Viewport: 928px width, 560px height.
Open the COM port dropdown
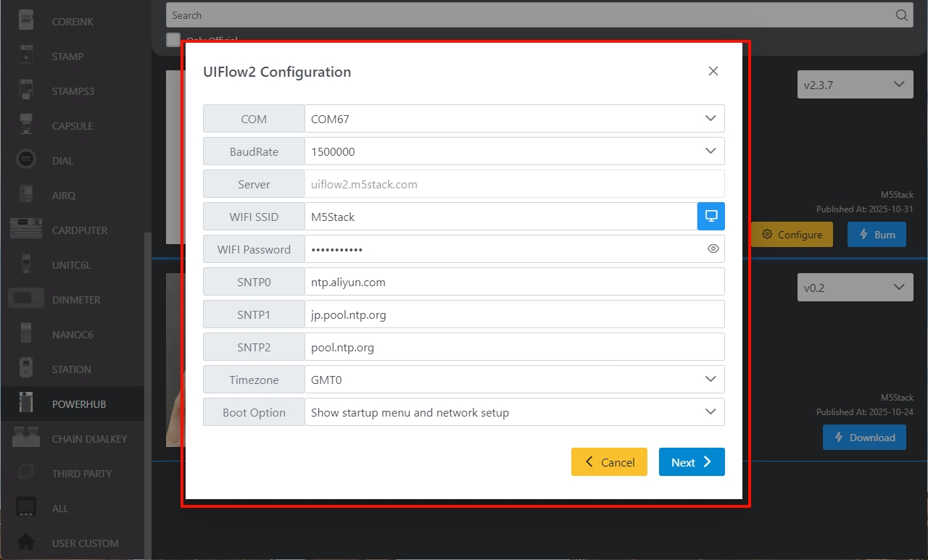point(514,119)
